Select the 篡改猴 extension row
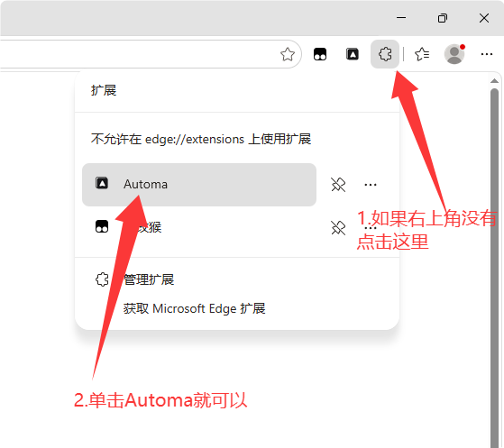 point(199,227)
